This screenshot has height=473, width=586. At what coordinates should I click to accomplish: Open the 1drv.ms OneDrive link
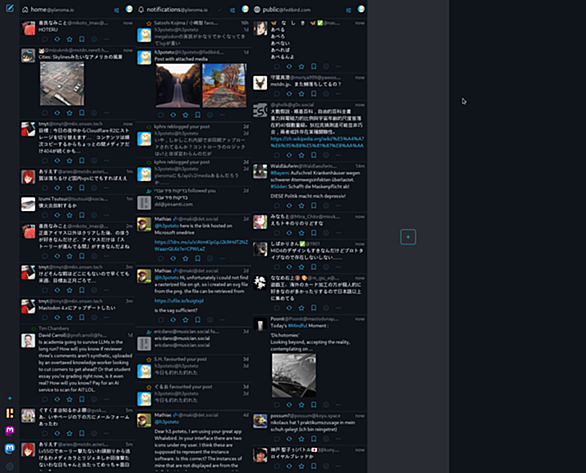click(201, 245)
